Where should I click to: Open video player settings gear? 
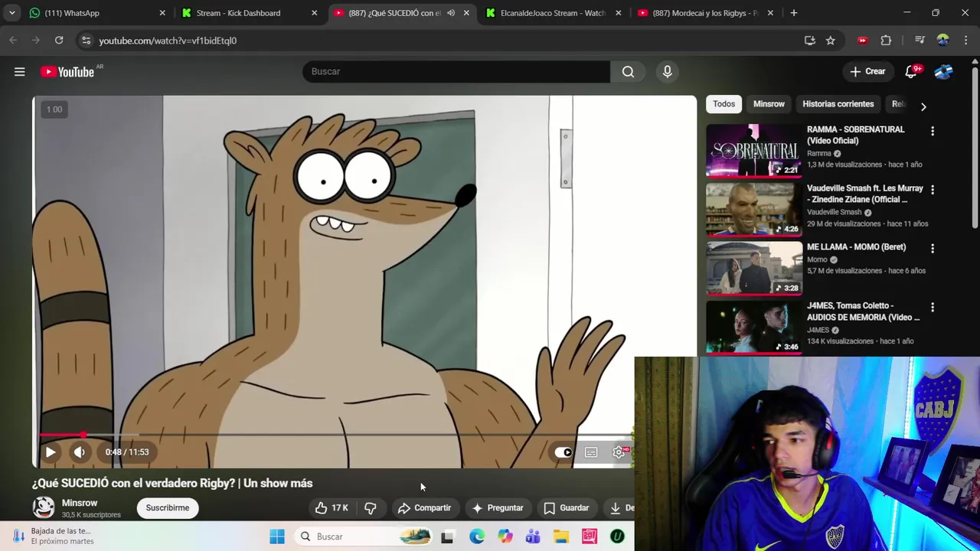click(619, 452)
